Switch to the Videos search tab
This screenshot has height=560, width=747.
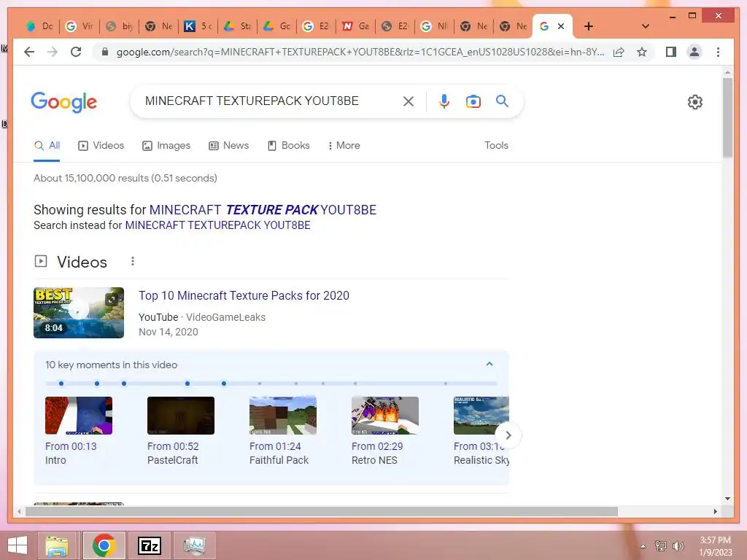coord(101,145)
